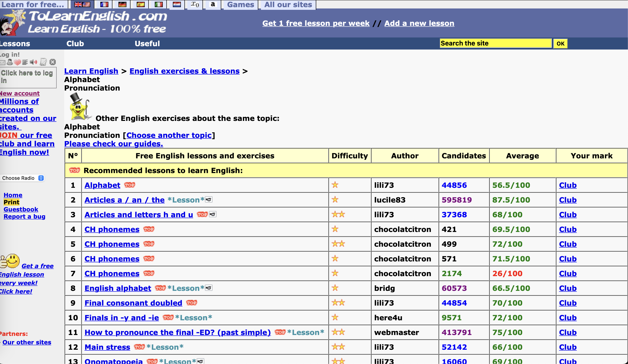
Task: Open the Club menu
Action: point(75,43)
